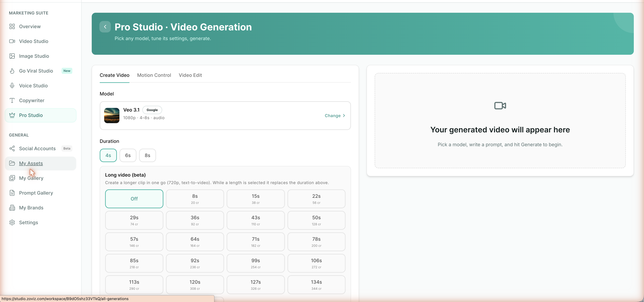Open Voice Studio section
644x302 pixels.
click(x=40, y=86)
